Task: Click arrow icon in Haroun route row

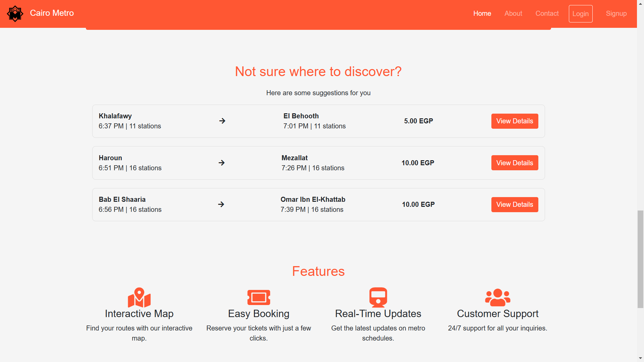Action: point(221,163)
